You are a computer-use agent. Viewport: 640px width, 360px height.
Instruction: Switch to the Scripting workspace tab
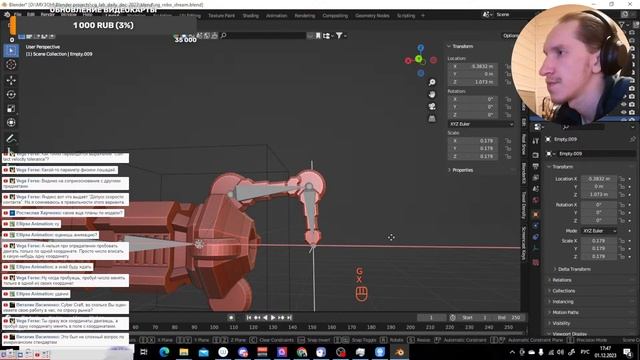[406, 16]
